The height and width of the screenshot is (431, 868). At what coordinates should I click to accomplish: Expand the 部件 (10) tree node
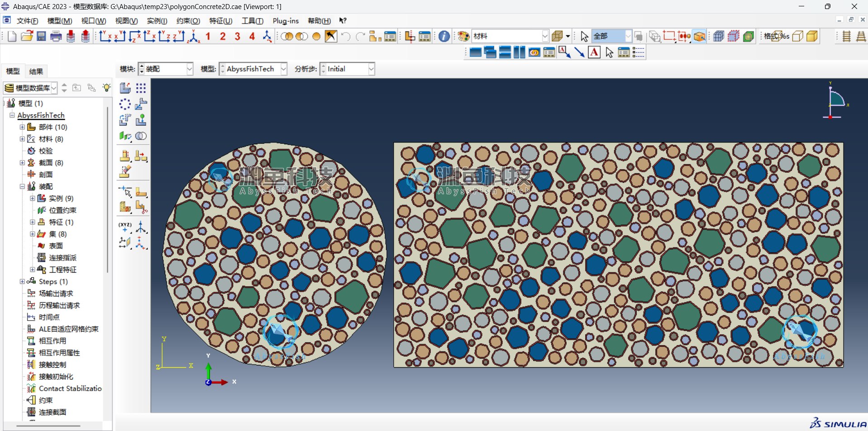click(22, 127)
